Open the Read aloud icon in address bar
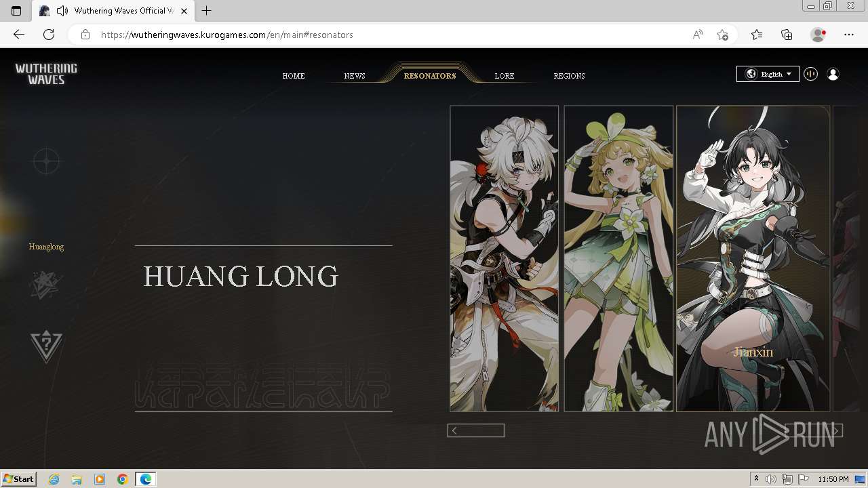The image size is (868, 488). [x=698, y=35]
